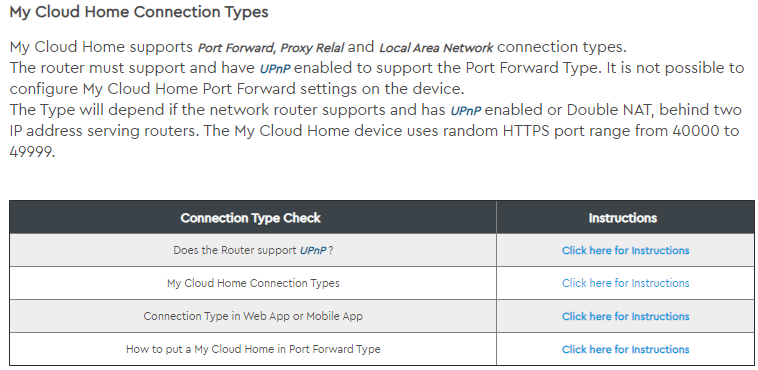Click the 'Connection Type Check' column header
This screenshot has width=758, height=370.
(250, 218)
